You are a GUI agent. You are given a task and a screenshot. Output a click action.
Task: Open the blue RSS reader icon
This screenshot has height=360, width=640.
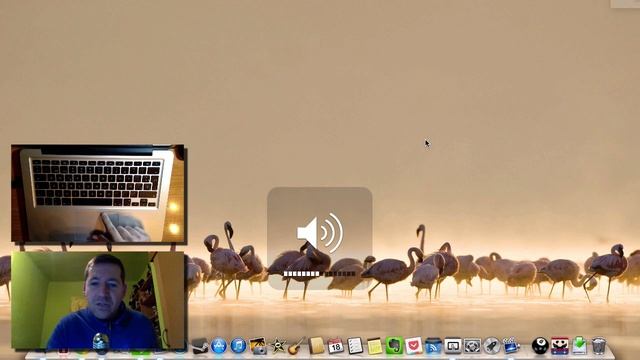(433, 346)
